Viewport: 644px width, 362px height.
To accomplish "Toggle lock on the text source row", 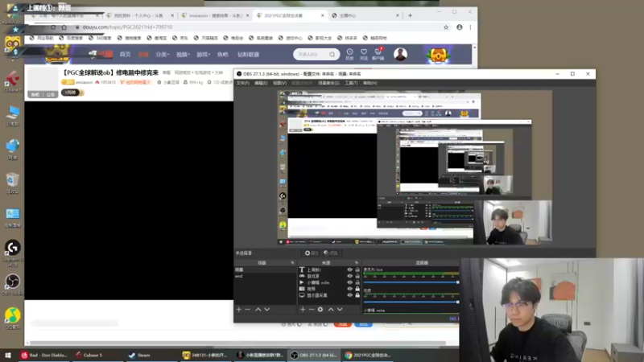I will coord(357,269).
